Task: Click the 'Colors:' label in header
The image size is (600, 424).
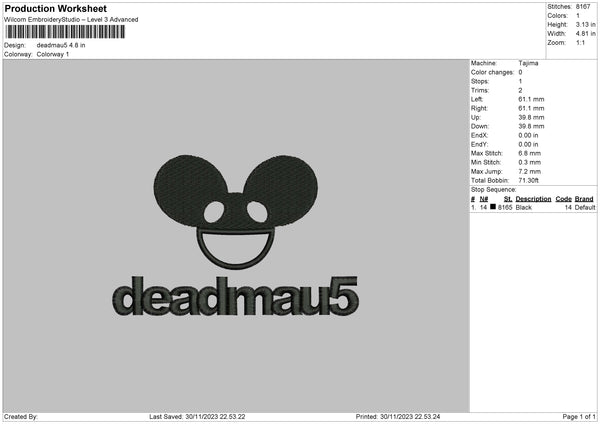Action: (x=558, y=16)
